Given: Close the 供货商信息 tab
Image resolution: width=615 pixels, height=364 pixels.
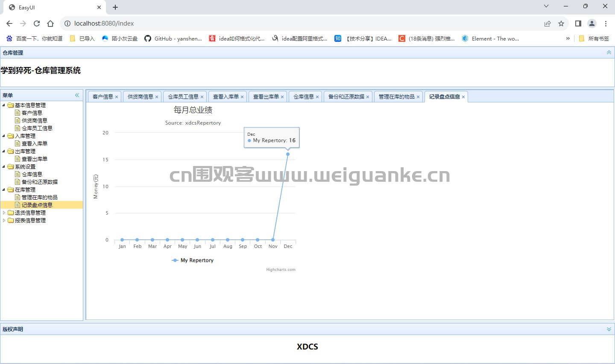Looking at the screenshot, I should click(x=157, y=97).
